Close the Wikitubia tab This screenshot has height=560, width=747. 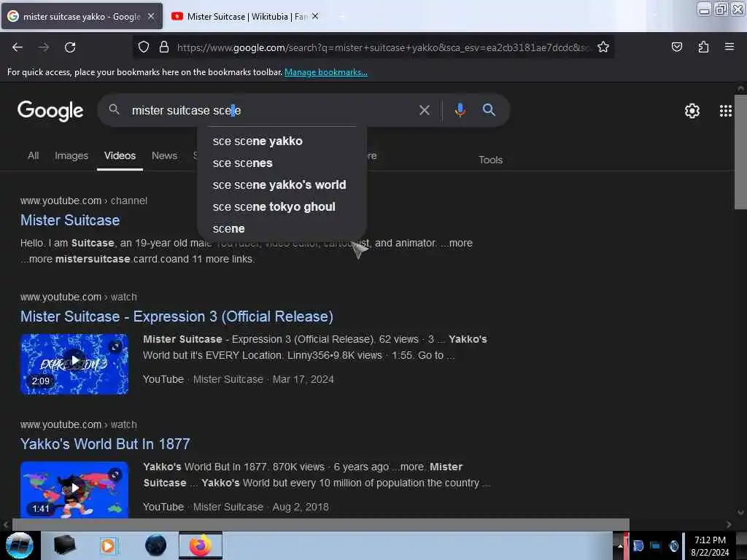[x=315, y=16]
